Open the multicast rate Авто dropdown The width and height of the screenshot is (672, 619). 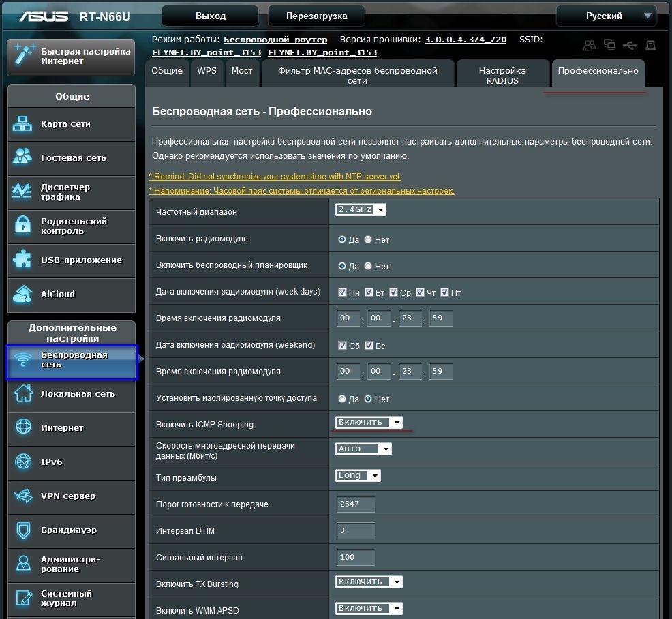pyautogui.click(x=363, y=449)
